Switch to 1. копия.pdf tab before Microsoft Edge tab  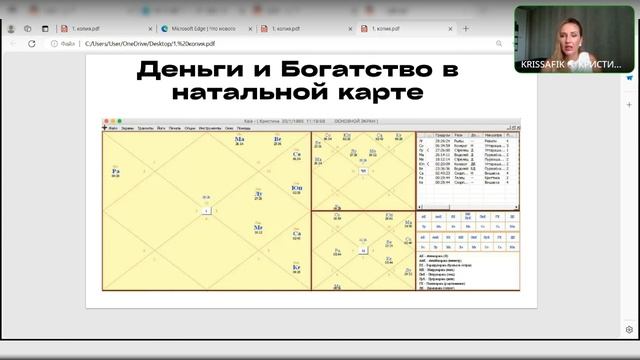tap(106, 29)
